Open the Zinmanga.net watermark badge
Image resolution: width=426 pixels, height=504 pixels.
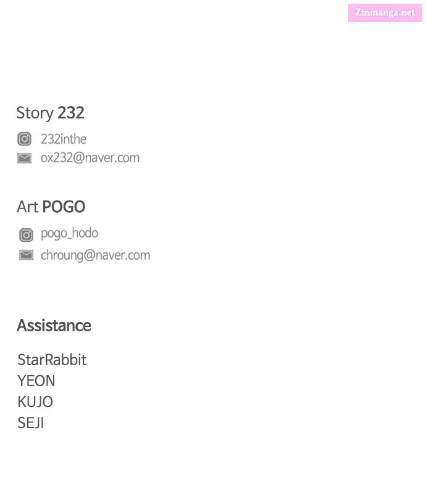[x=385, y=13]
